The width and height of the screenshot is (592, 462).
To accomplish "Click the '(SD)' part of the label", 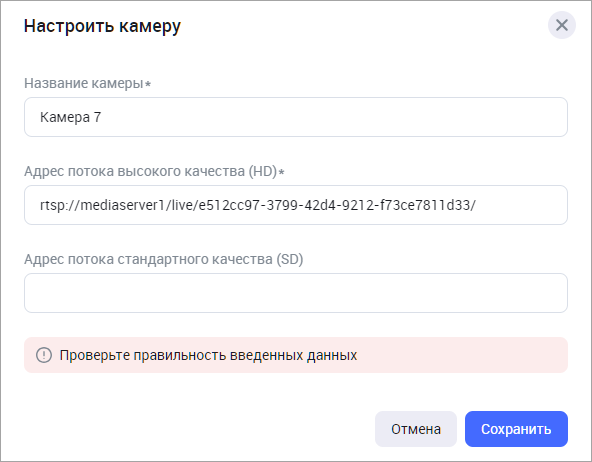I will click(x=290, y=259).
